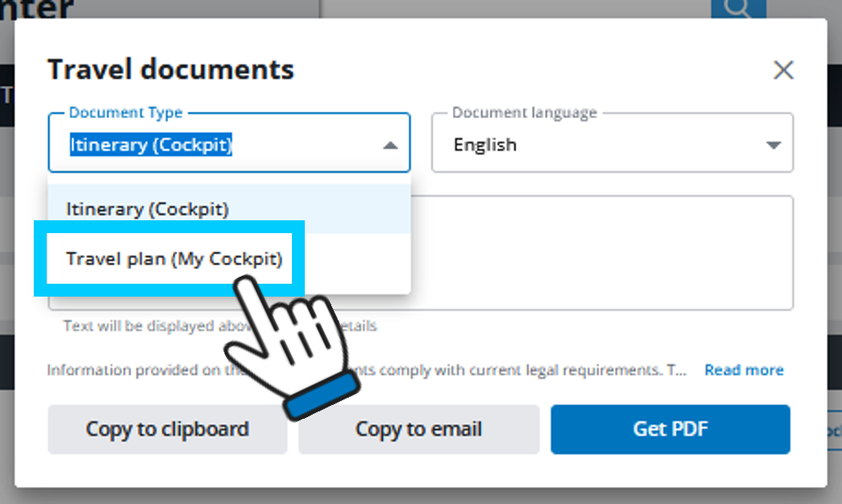This screenshot has width=842, height=504.
Task: Click partially hidden button at right edge
Action: [834, 429]
